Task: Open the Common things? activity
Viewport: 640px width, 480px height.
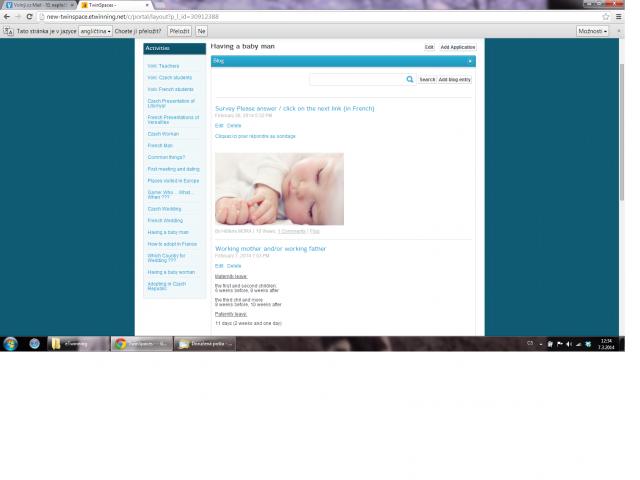Action: pos(167,157)
